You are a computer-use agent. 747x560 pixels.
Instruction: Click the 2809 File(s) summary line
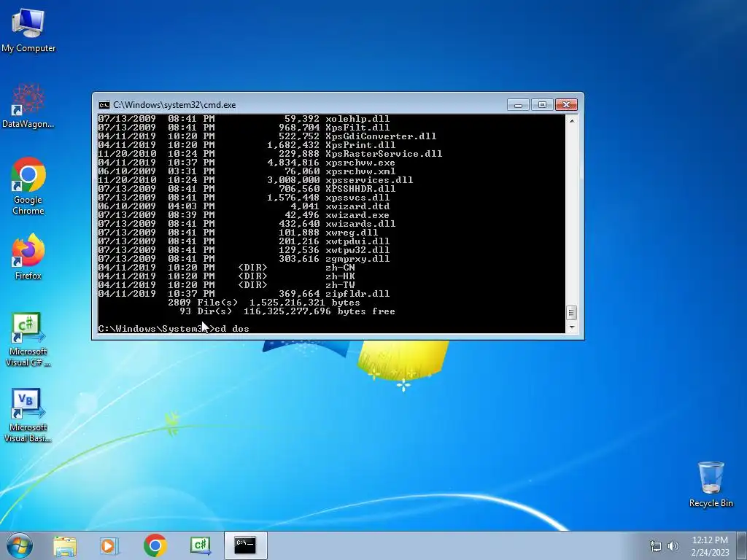[x=264, y=303]
